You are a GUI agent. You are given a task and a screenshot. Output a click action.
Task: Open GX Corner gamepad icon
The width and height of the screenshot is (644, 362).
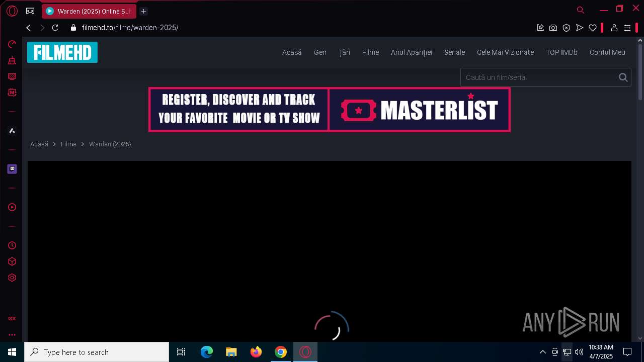click(30, 11)
